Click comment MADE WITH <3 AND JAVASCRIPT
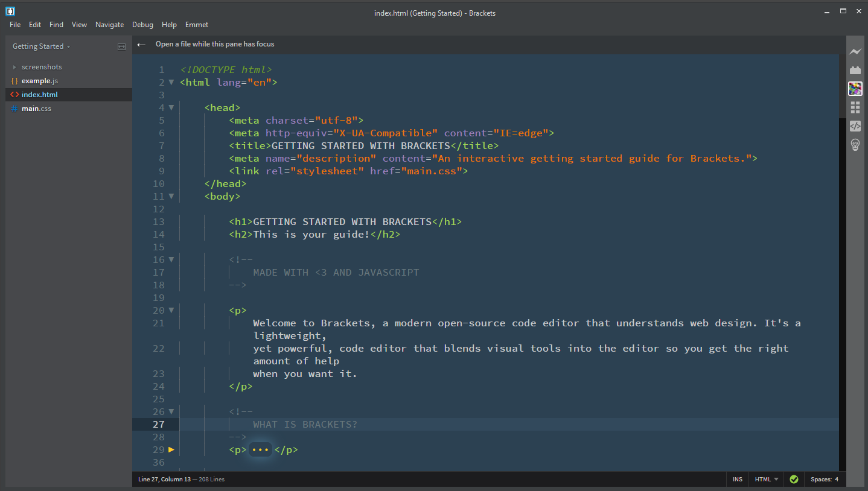This screenshot has width=868, height=491. point(336,273)
